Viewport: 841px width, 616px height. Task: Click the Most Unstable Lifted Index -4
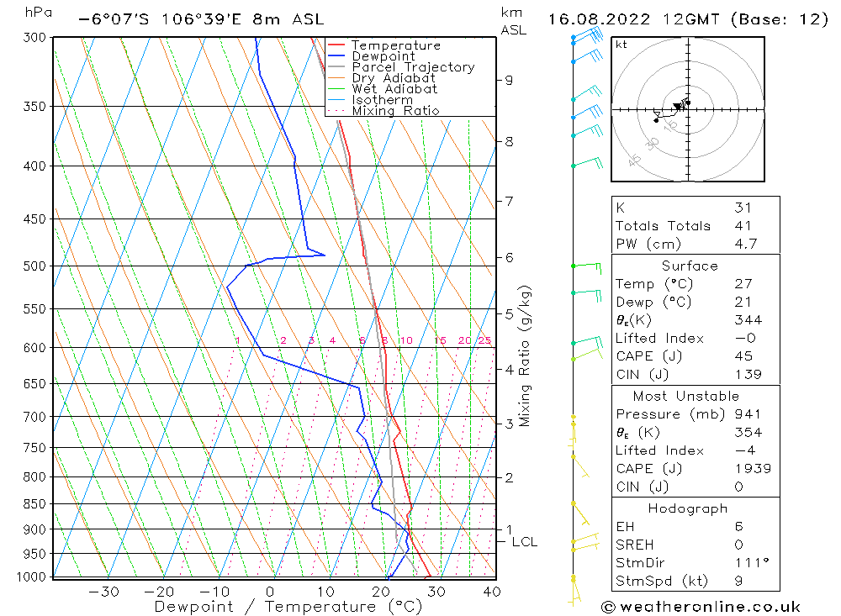745,451
